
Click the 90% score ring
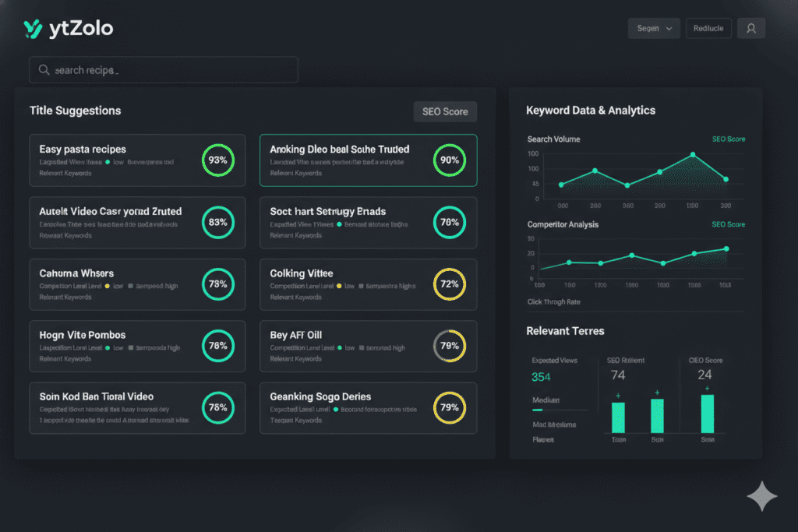(450, 160)
